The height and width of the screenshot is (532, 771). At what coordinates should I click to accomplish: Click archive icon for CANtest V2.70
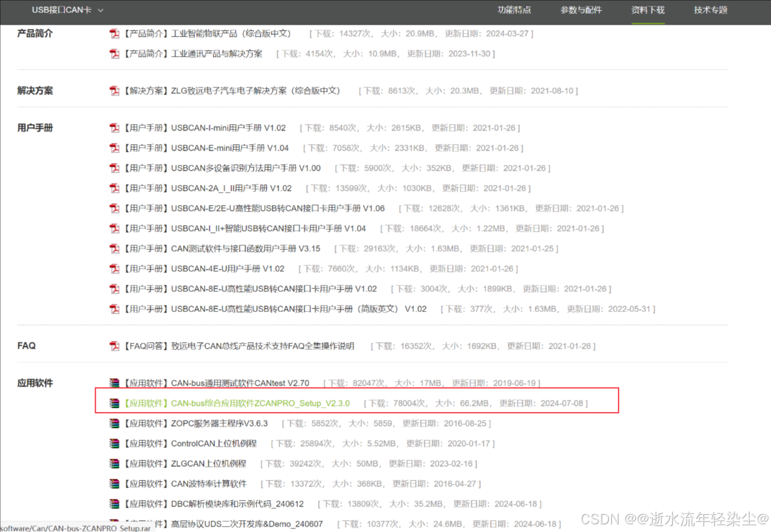[114, 384]
